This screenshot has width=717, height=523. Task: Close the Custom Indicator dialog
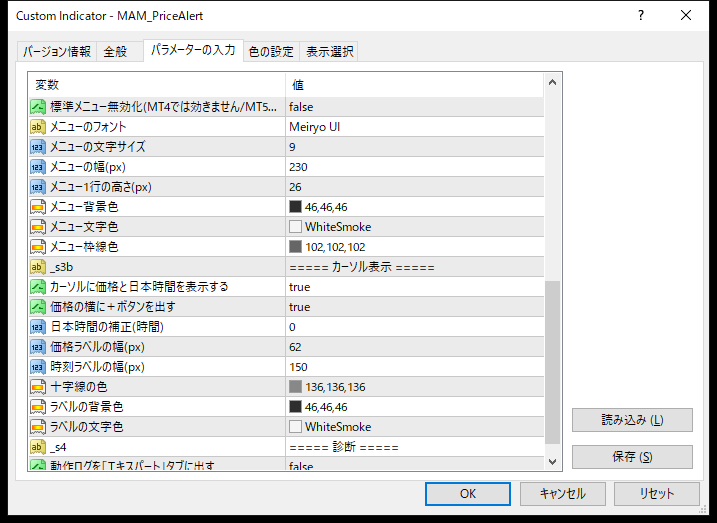click(685, 16)
